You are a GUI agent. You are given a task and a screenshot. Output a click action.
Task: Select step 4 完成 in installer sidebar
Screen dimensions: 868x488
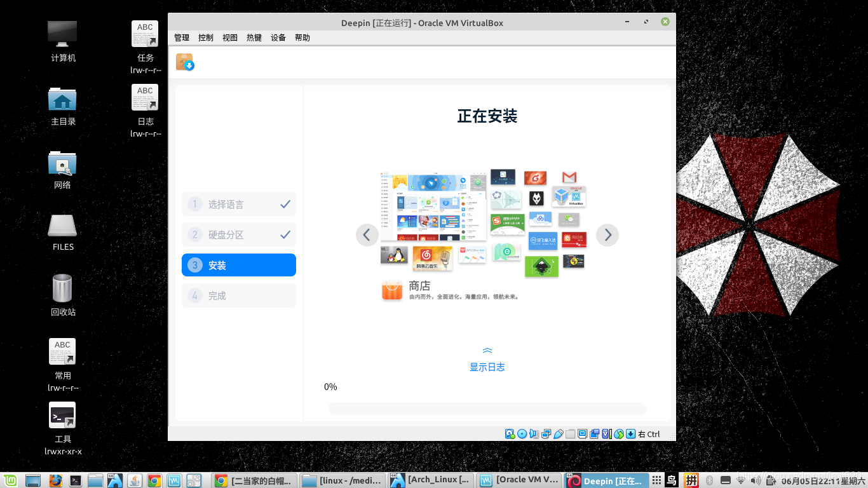[239, 295]
